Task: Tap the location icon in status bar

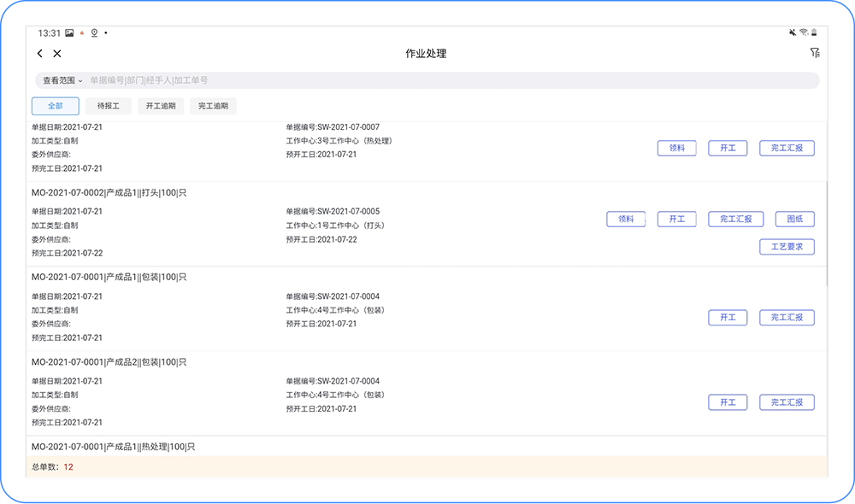Action: (94, 32)
